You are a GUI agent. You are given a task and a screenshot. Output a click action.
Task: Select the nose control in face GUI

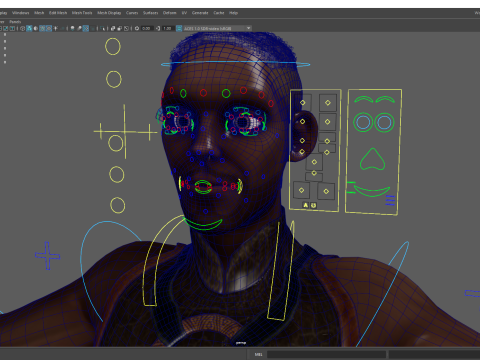372,159
